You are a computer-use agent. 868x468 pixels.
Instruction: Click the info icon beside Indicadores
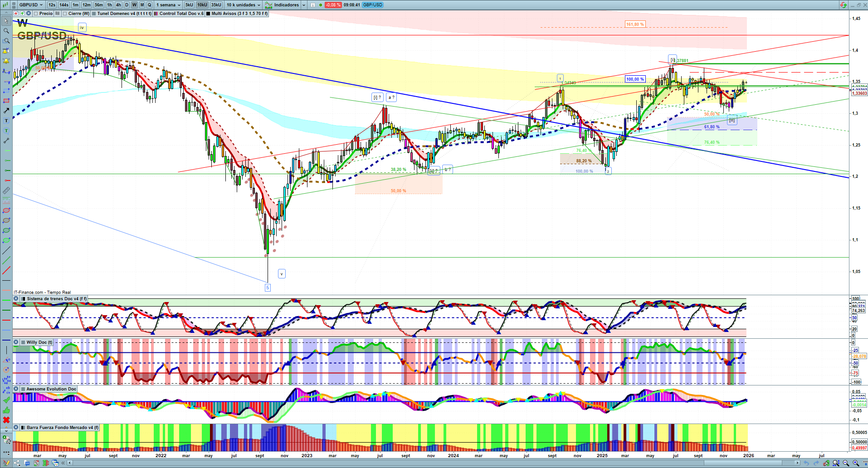[313, 5]
